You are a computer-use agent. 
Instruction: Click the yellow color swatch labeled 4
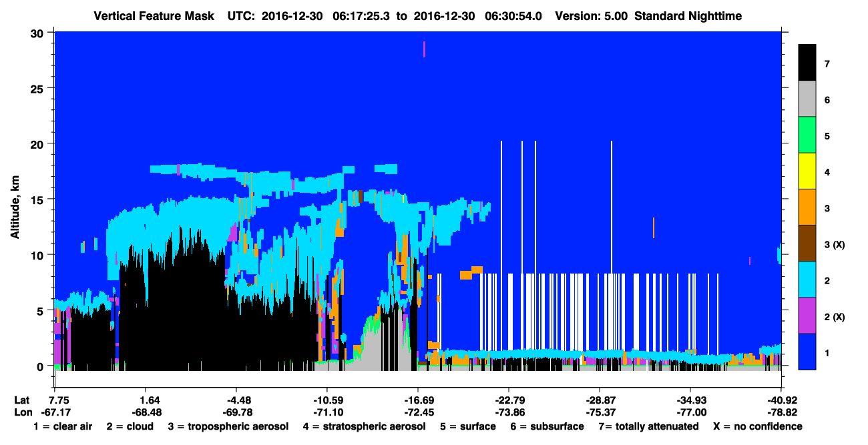(807, 171)
